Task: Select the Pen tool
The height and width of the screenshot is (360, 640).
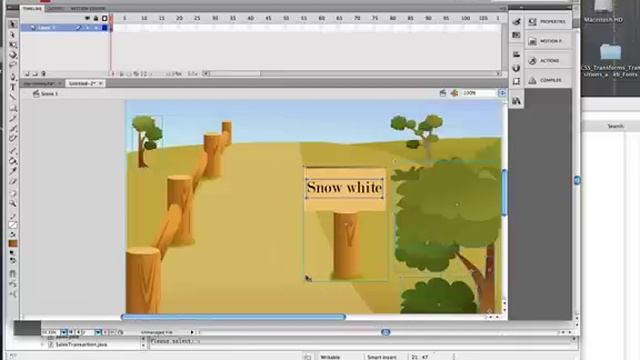Action: pos(13,76)
